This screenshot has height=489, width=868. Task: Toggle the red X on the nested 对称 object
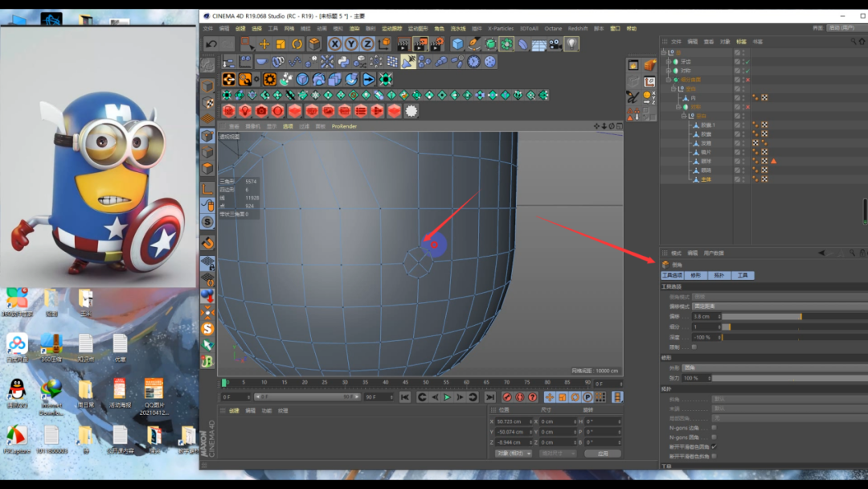(x=747, y=107)
